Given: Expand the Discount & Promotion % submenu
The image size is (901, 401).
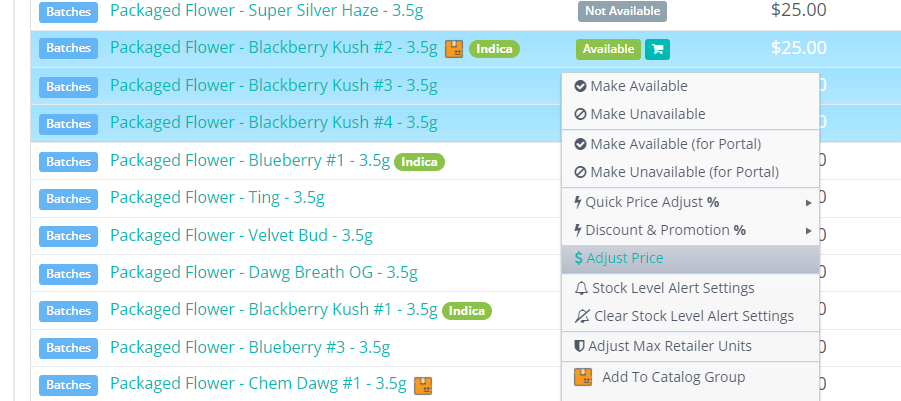Looking at the screenshot, I should pos(807,230).
